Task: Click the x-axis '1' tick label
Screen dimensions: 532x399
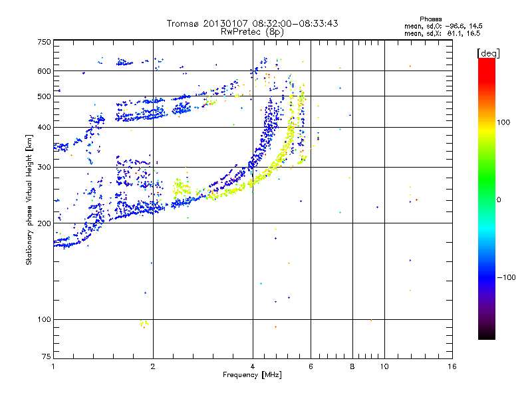Action: pos(53,366)
